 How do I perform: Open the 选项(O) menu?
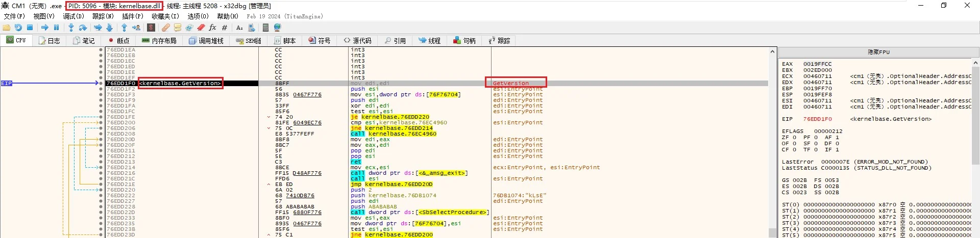pyautogui.click(x=198, y=16)
